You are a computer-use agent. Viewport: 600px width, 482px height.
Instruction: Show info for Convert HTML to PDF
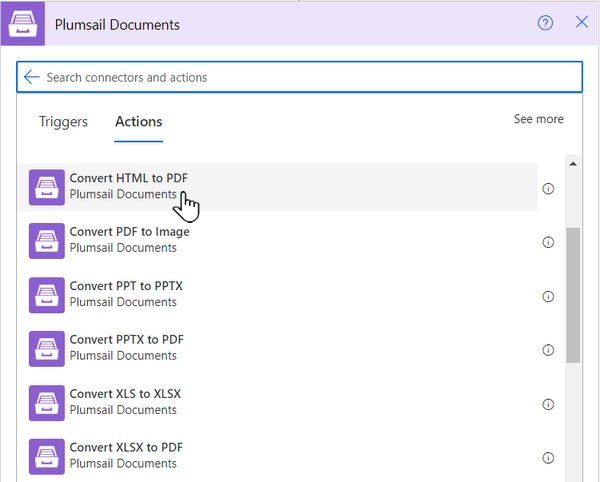pos(548,189)
